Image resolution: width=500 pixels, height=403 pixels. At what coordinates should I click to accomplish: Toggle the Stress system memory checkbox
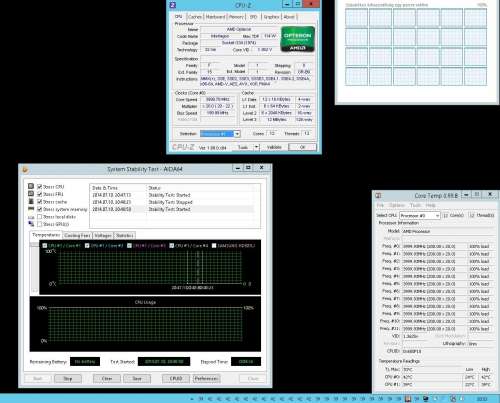[x=39, y=209]
